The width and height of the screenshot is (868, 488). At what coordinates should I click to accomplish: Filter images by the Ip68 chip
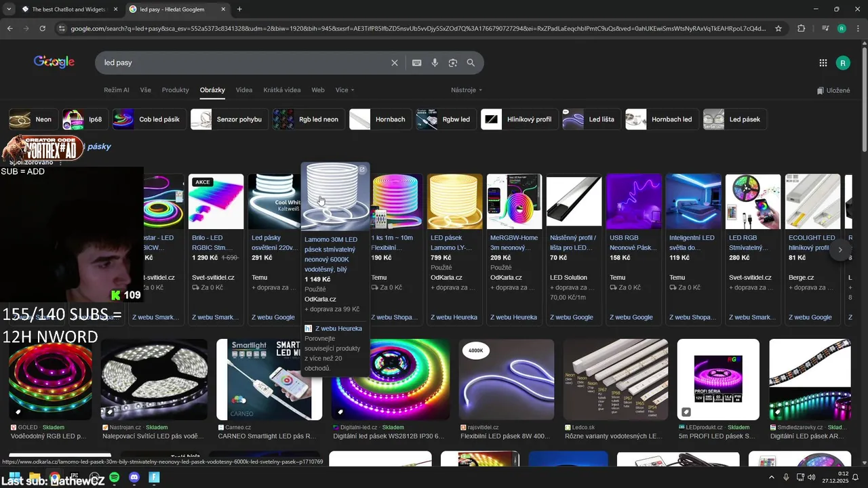coord(84,119)
